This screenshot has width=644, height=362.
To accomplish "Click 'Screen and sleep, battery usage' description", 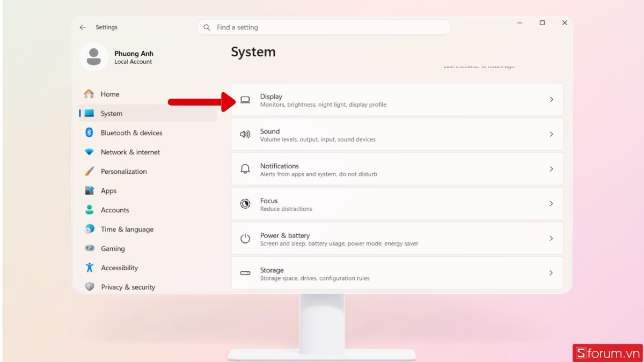I will click(339, 243).
